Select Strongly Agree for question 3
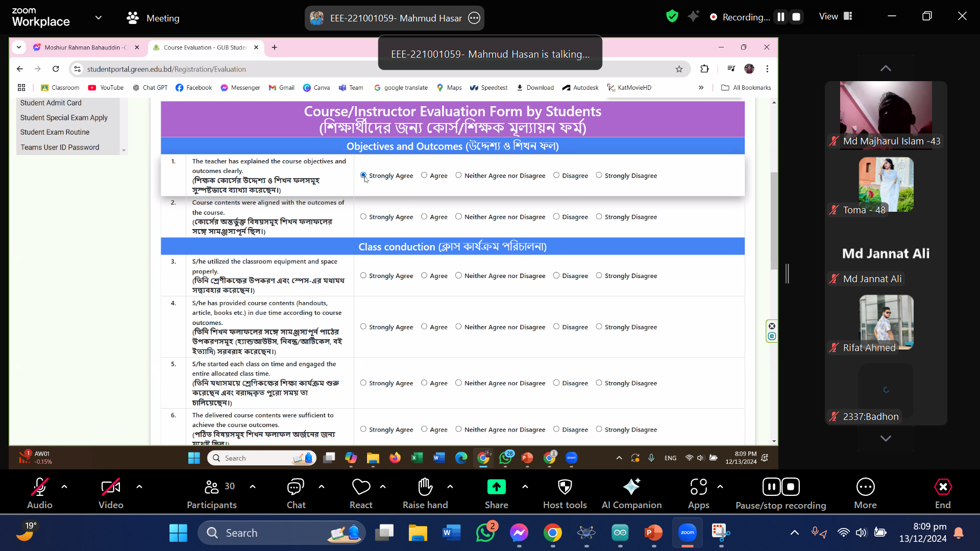The height and width of the screenshot is (551, 980). click(363, 275)
